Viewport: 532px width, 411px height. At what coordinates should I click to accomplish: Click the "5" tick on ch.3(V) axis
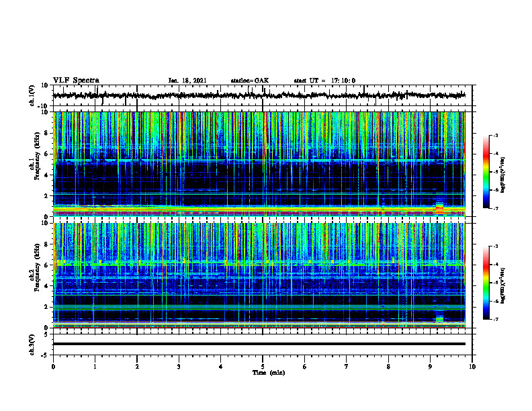pyautogui.click(x=47, y=334)
